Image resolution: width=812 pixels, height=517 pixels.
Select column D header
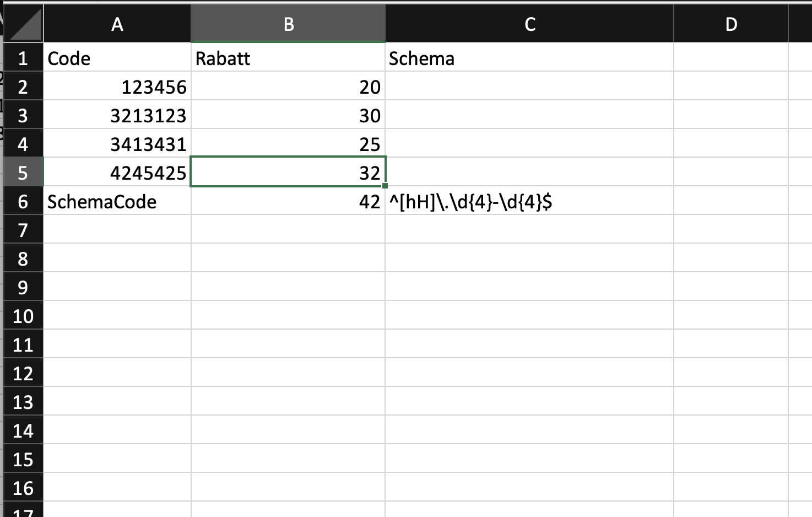click(730, 24)
